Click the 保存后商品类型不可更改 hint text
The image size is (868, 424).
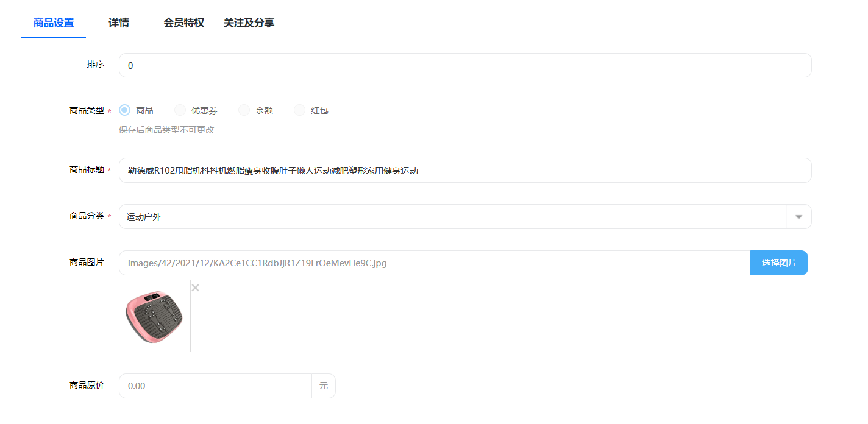(166, 130)
